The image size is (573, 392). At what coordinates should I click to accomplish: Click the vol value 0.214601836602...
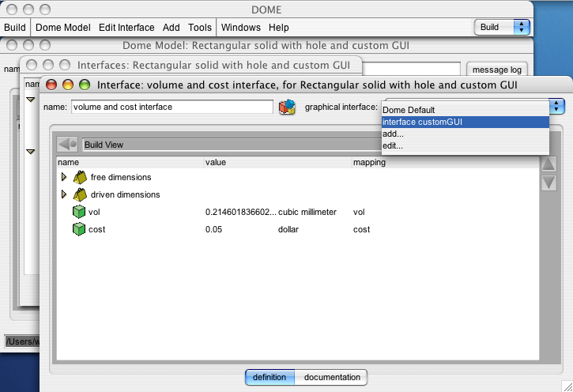click(x=240, y=213)
